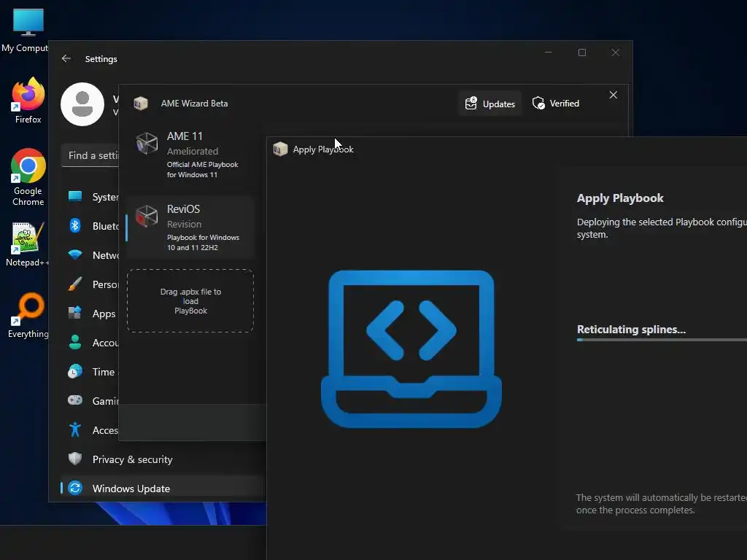Open System category in Settings sidebar

pos(91,197)
